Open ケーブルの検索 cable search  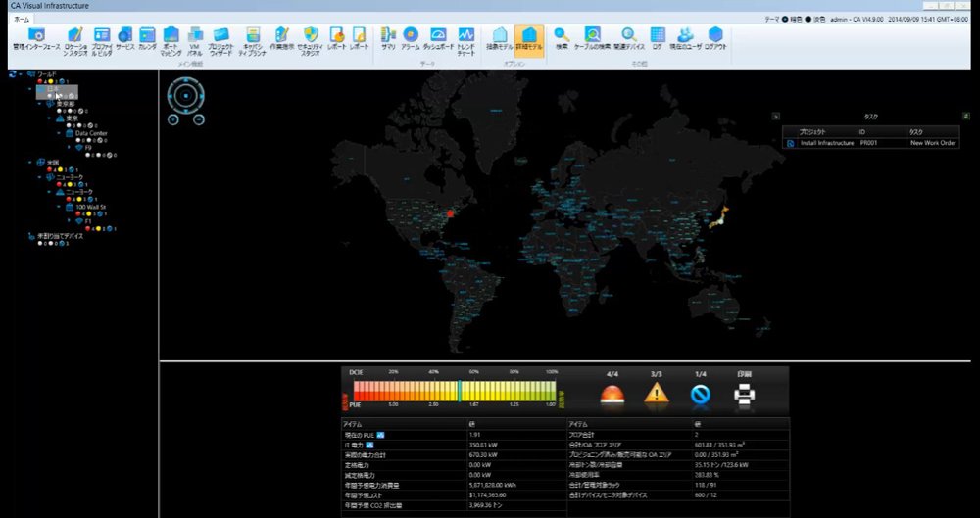point(592,39)
